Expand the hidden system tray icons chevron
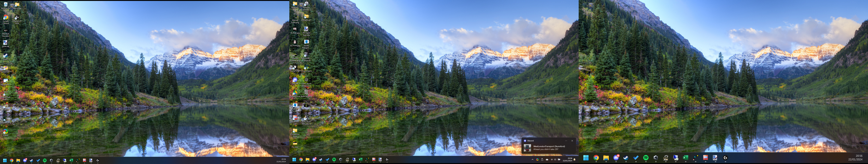The image size is (868, 164). pyautogui.click(x=533, y=160)
